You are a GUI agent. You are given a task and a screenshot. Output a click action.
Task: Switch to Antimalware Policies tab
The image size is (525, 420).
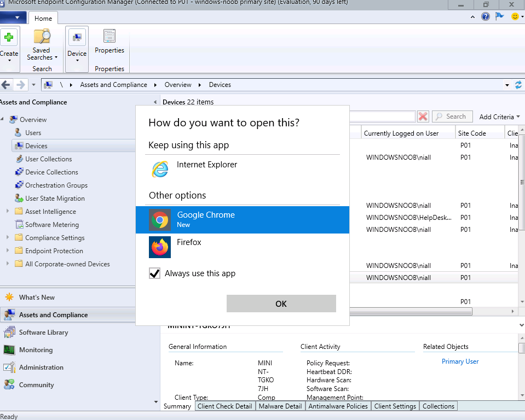[x=338, y=406]
